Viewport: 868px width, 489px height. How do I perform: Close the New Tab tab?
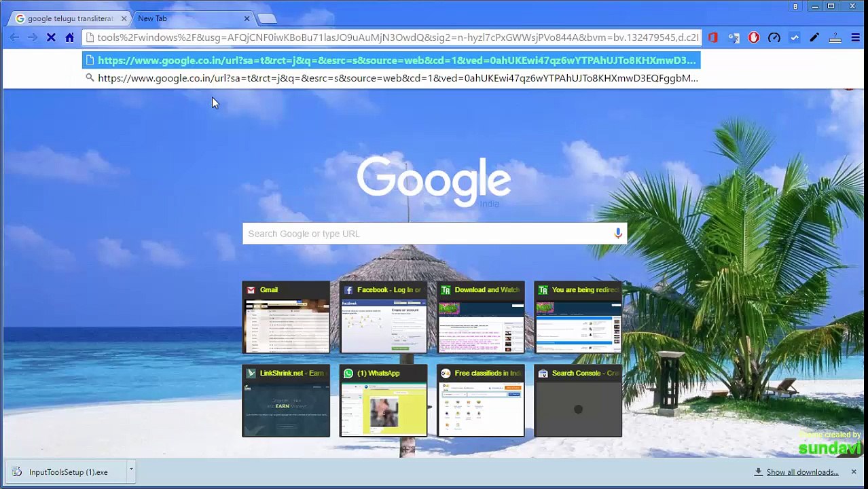(x=247, y=18)
